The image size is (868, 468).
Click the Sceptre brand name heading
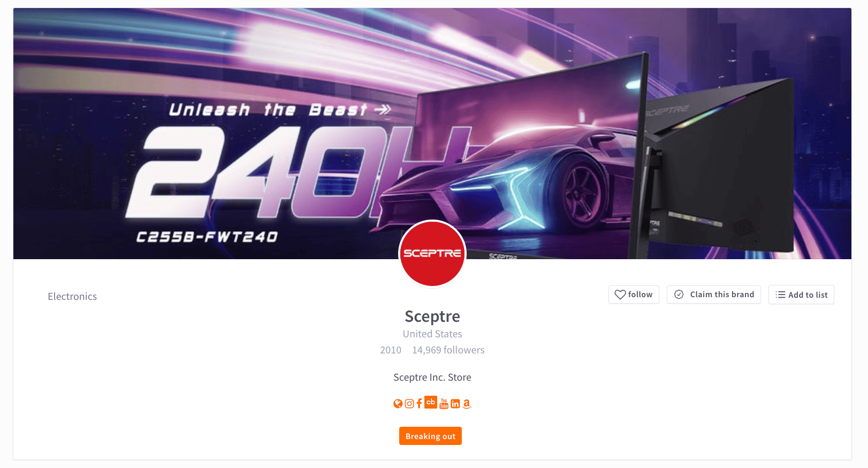[x=432, y=316]
